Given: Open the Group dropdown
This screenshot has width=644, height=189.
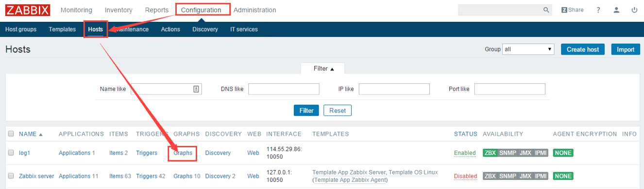Looking at the screenshot, I should pos(528,49).
